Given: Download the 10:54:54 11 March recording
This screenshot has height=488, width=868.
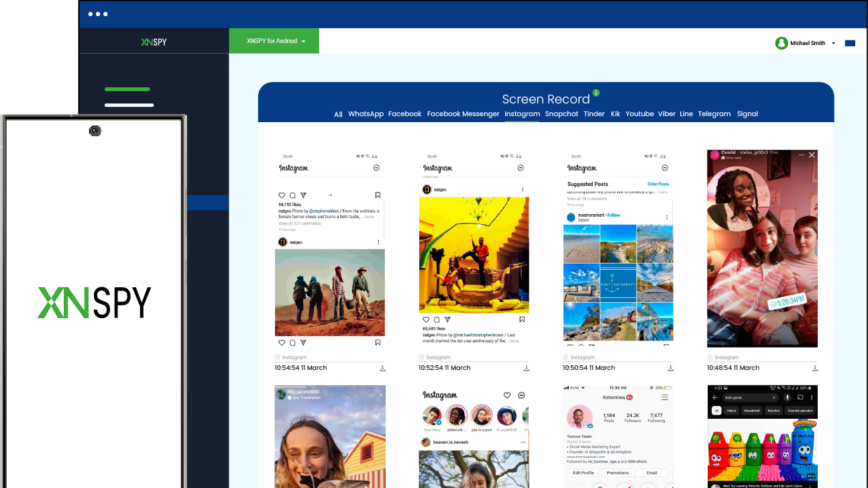Looking at the screenshot, I should [382, 369].
